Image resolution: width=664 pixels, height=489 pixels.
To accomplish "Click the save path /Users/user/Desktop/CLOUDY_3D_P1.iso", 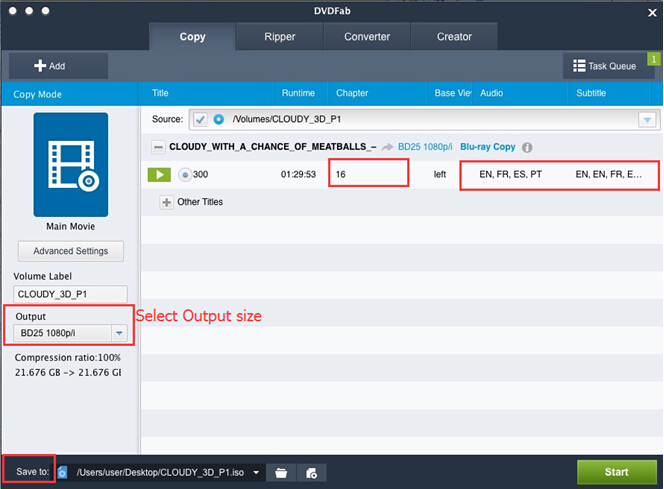I will (x=160, y=472).
